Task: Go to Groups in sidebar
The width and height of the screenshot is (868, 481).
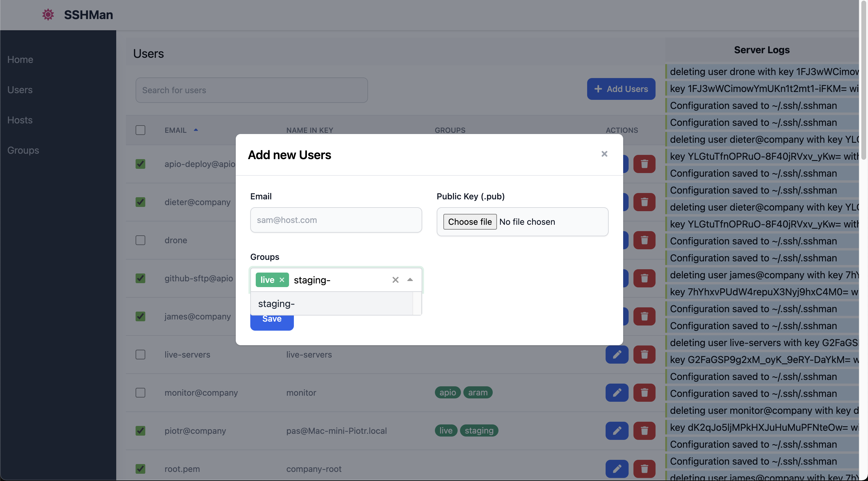Action: (23, 150)
